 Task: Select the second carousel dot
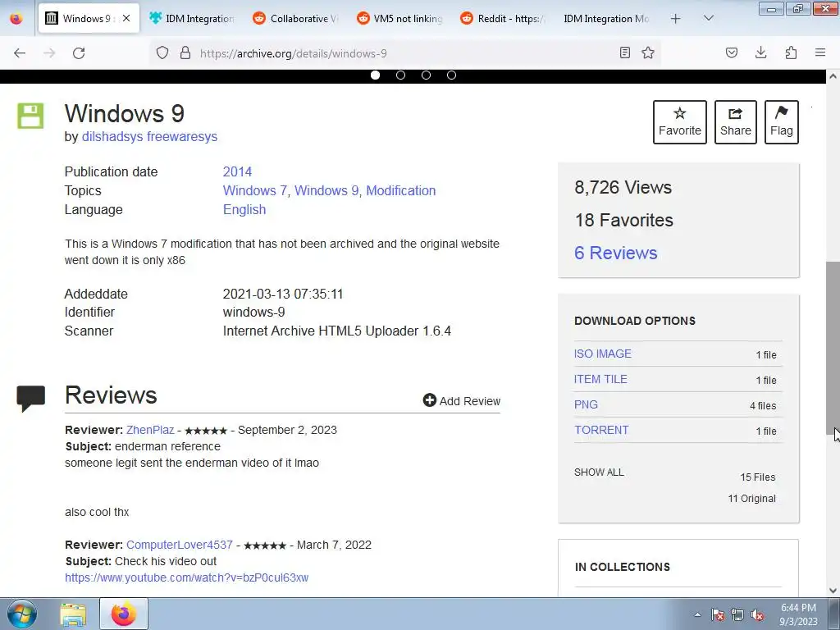400,75
